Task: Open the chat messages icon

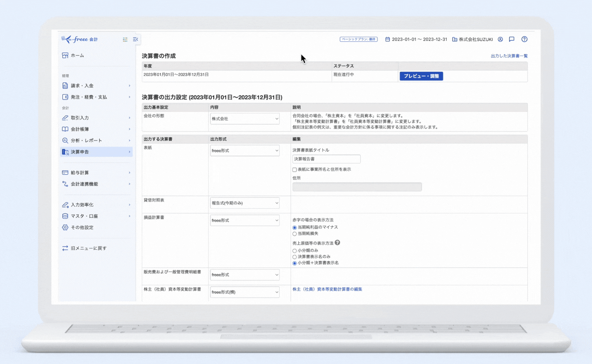Action: click(511, 40)
